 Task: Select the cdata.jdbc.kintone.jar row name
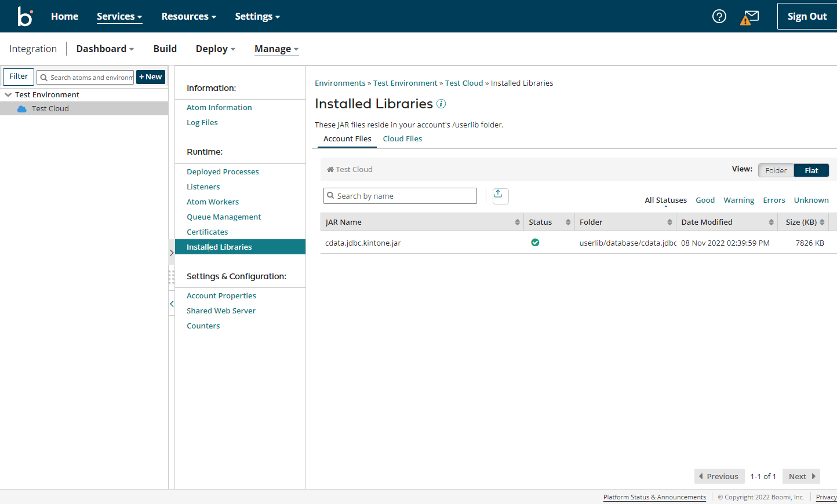click(x=363, y=243)
